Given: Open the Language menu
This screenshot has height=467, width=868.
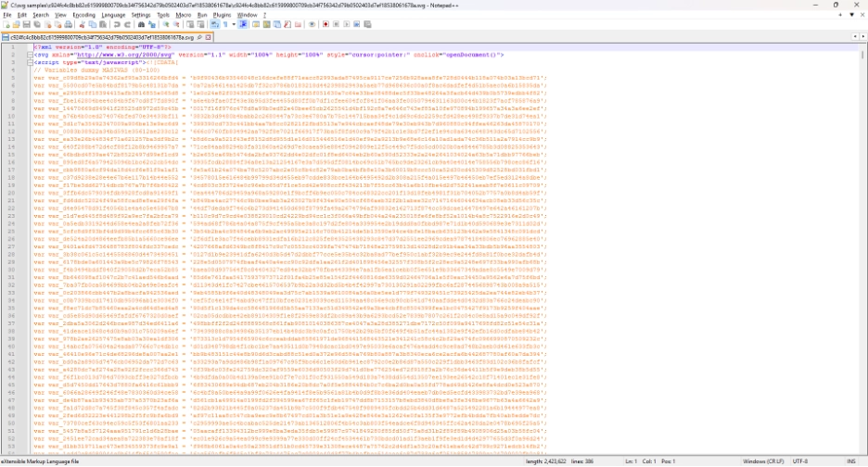Looking at the screenshot, I should (x=113, y=15).
